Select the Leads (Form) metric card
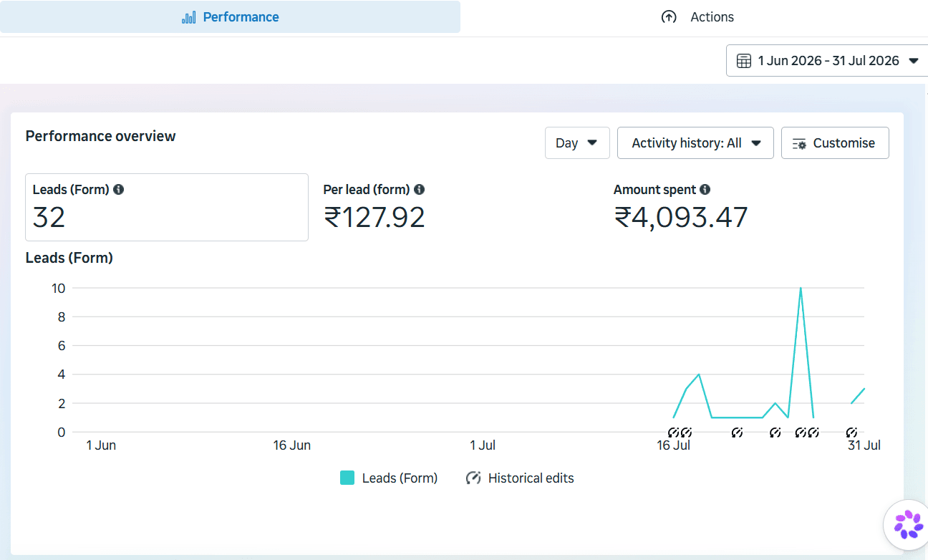 coord(167,207)
